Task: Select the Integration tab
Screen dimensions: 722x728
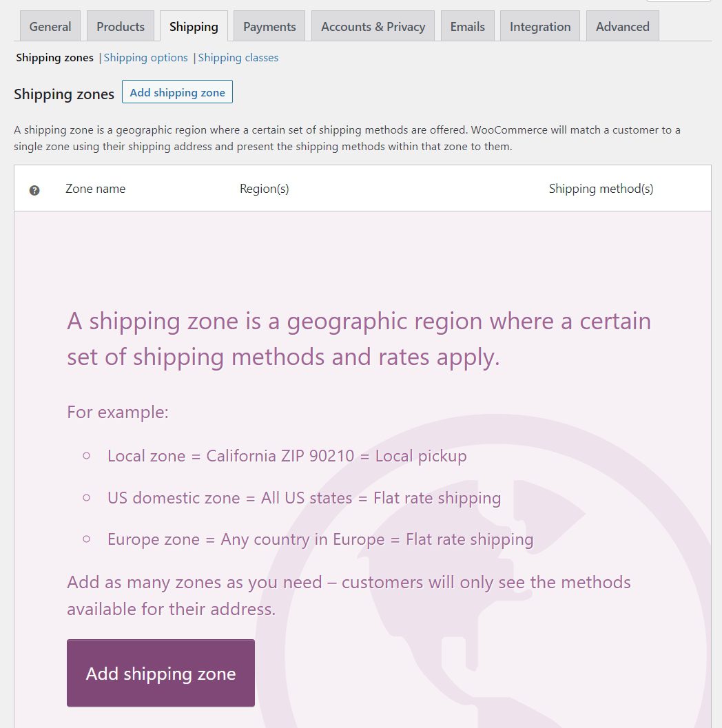Action: tap(540, 25)
